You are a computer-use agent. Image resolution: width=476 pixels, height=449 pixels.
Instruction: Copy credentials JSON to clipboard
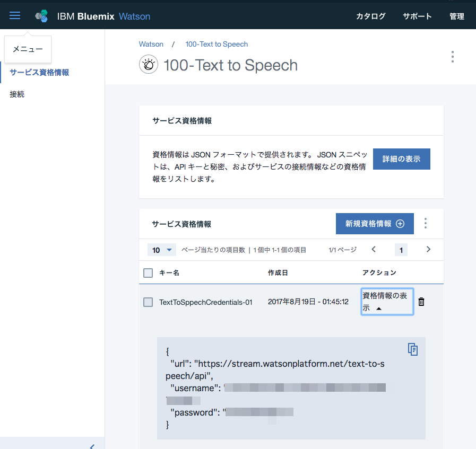[x=412, y=349]
